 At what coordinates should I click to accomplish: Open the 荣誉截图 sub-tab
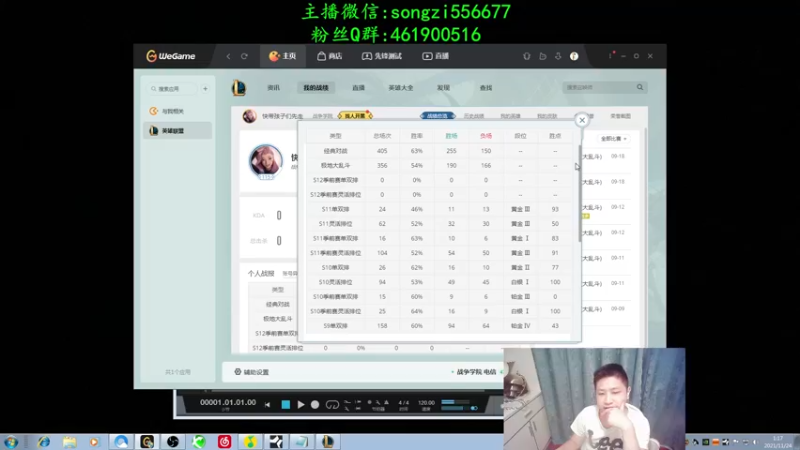point(620,116)
